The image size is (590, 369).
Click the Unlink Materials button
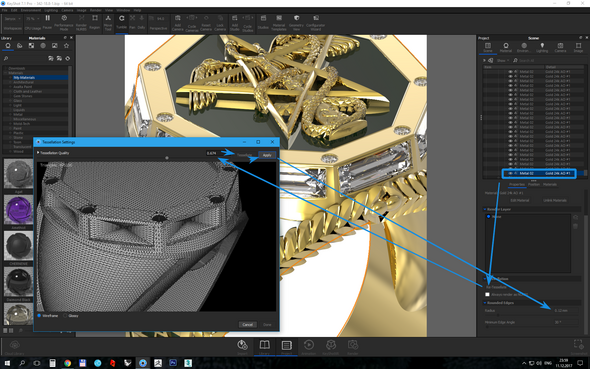click(x=555, y=200)
